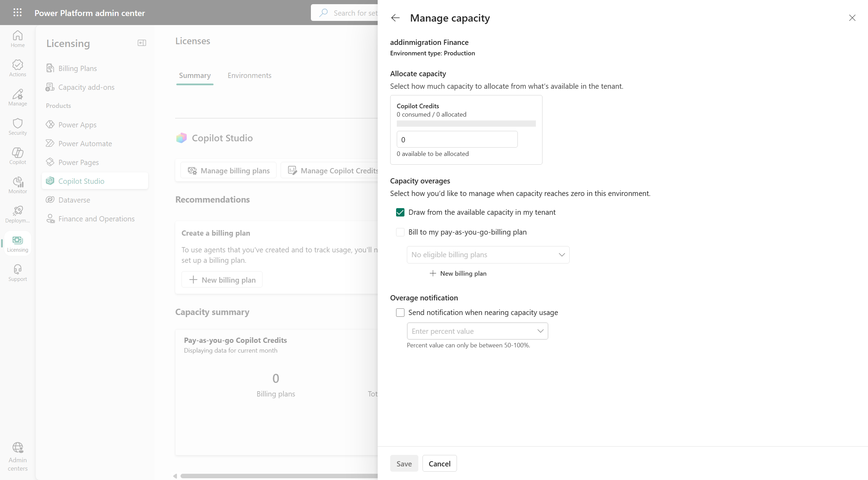Click the horizontal scrollbar at bottom
Viewport: 868px width, 480px height.
point(279,476)
